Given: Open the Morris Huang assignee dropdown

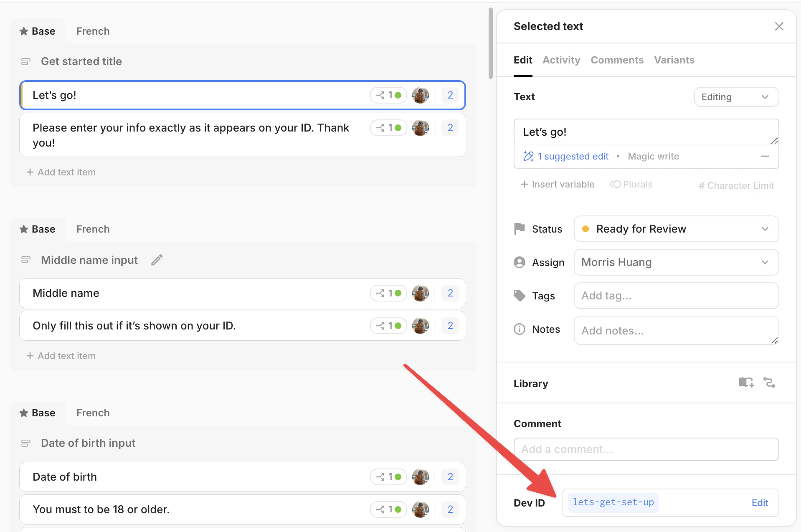Looking at the screenshot, I should click(x=676, y=262).
